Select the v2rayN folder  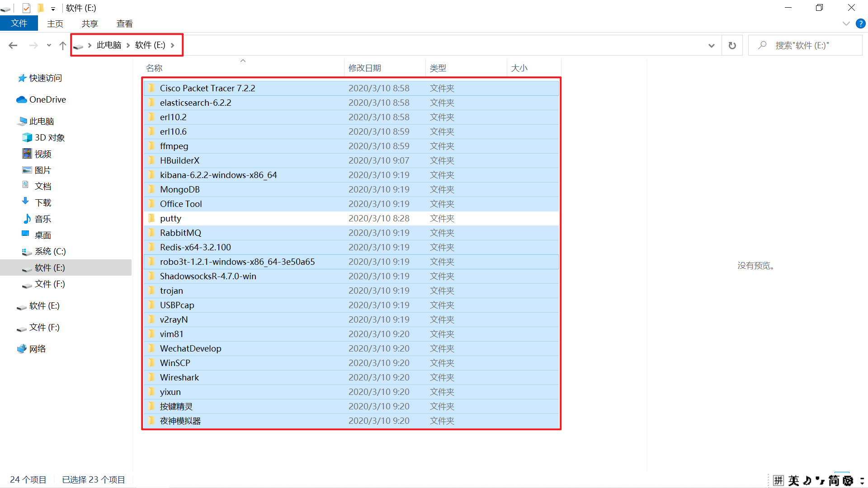tap(351, 319)
